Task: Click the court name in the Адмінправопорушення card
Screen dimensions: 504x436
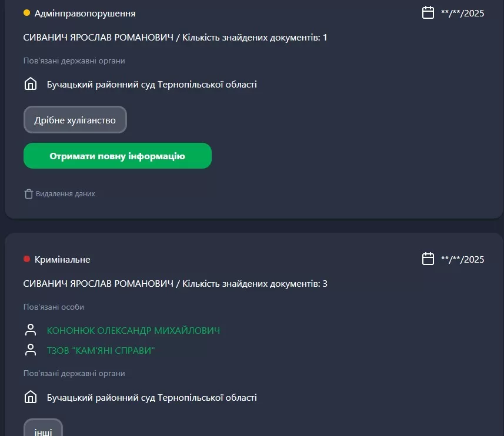Action: click(x=152, y=84)
